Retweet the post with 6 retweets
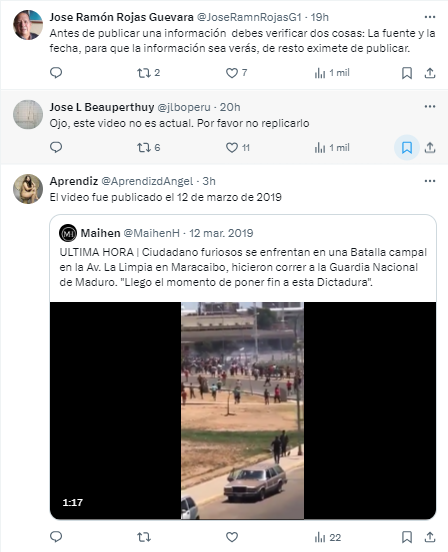This screenshot has height=552, width=448. click(148, 148)
